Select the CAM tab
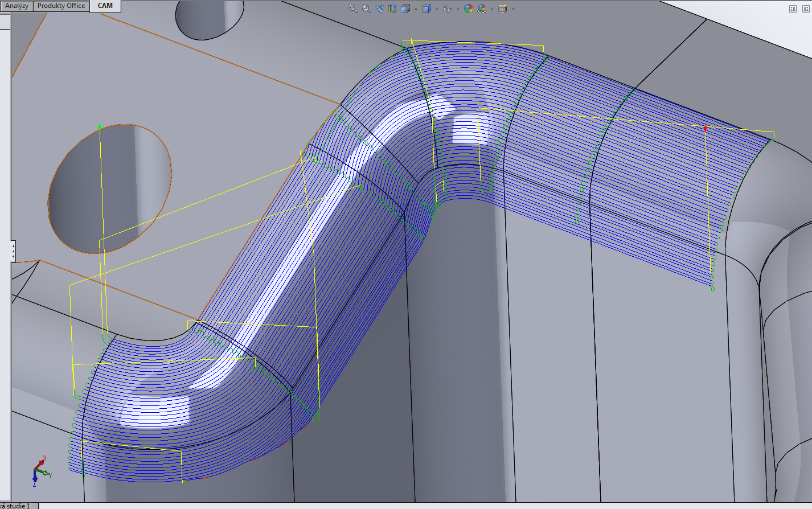This screenshot has height=509, width=812. coord(105,6)
